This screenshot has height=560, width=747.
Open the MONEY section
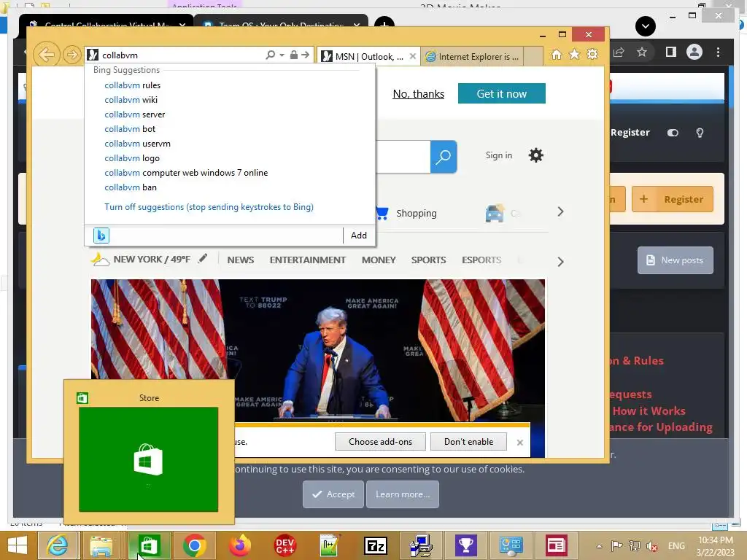pyautogui.click(x=379, y=260)
